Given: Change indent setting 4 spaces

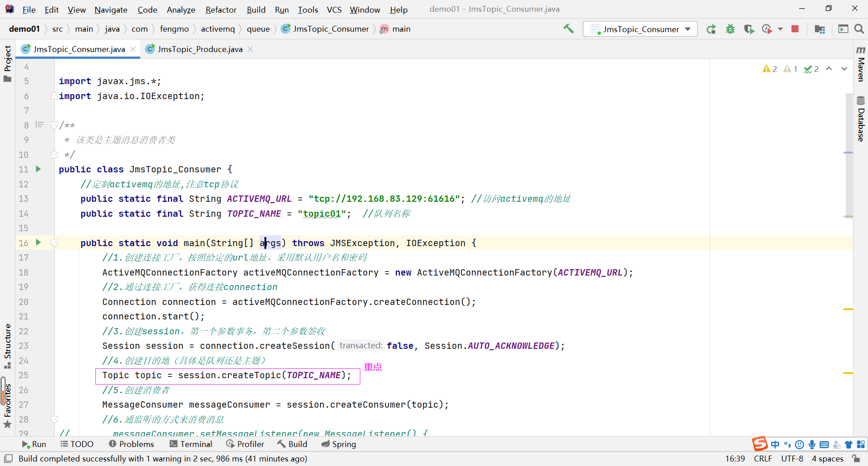Looking at the screenshot, I should pyautogui.click(x=827, y=458).
